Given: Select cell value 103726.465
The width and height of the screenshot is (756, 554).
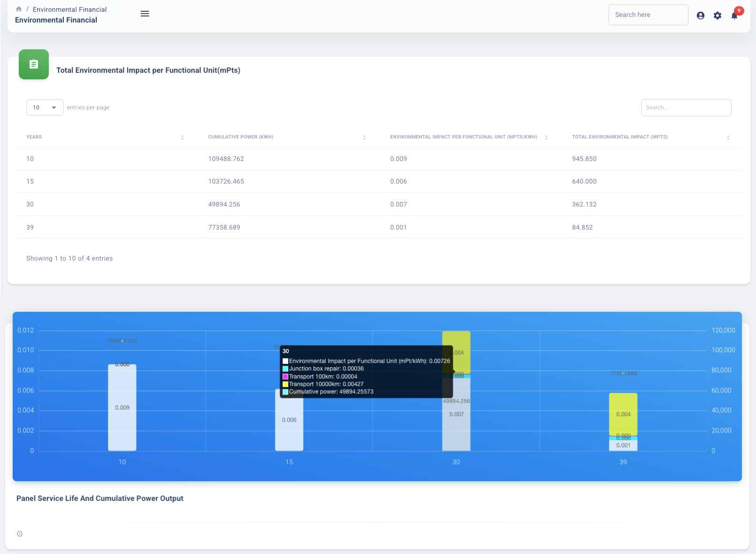Looking at the screenshot, I should click(226, 181).
